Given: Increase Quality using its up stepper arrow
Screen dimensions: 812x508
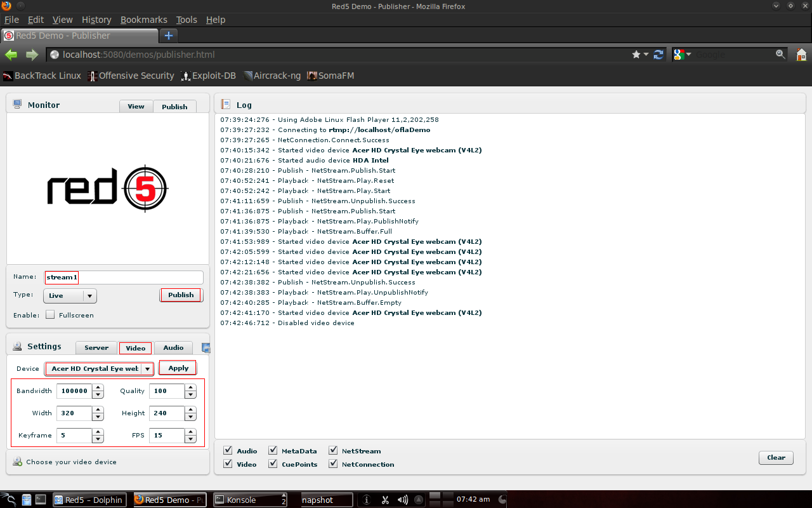Looking at the screenshot, I should click(191, 387).
